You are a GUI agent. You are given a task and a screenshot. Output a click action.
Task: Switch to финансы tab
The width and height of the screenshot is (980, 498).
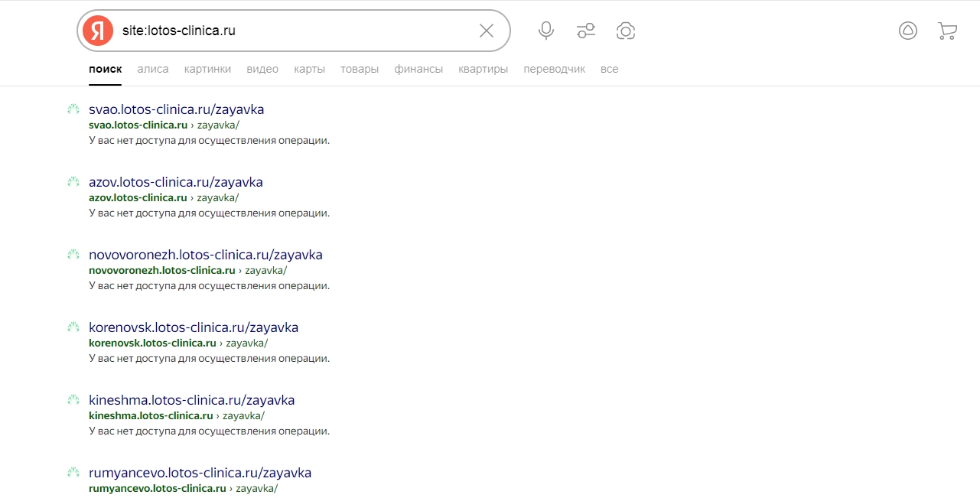[x=418, y=69]
